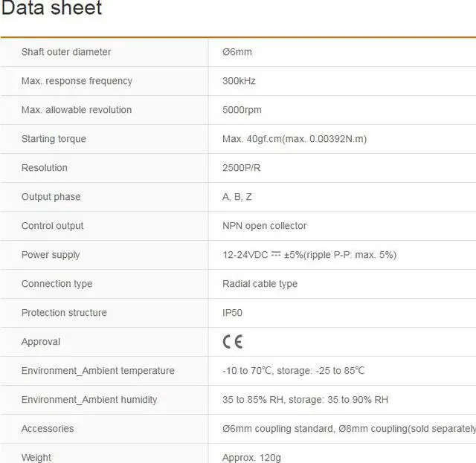
Task: Select the 12-24VDC power supply value
Action: pos(309,255)
